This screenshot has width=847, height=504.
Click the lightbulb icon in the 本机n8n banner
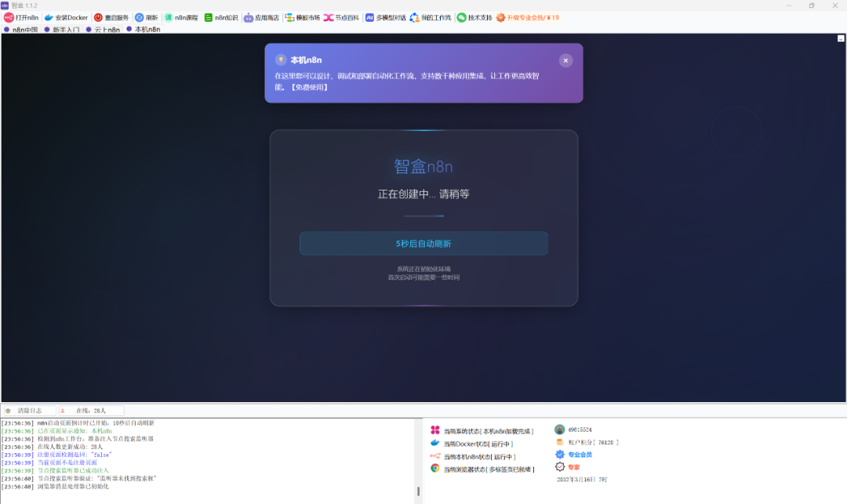click(281, 60)
